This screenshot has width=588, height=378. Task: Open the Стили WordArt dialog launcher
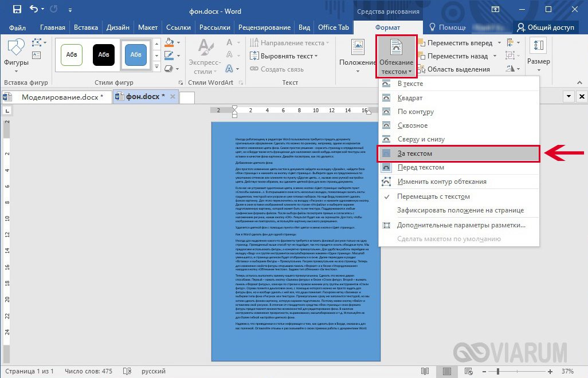[241, 83]
